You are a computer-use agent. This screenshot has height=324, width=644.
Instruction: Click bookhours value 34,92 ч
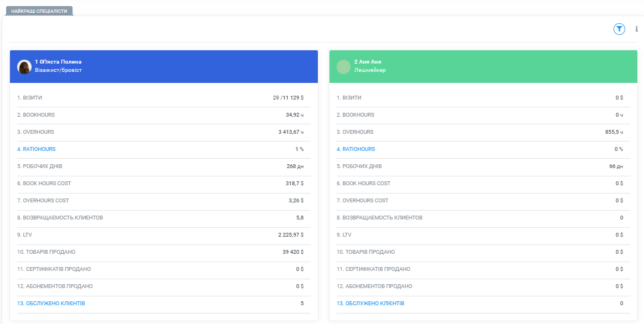tap(295, 115)
